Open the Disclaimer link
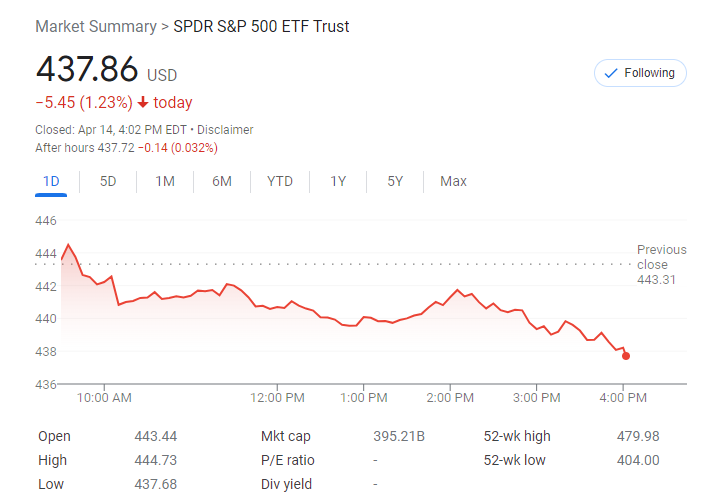 point(225,130)
